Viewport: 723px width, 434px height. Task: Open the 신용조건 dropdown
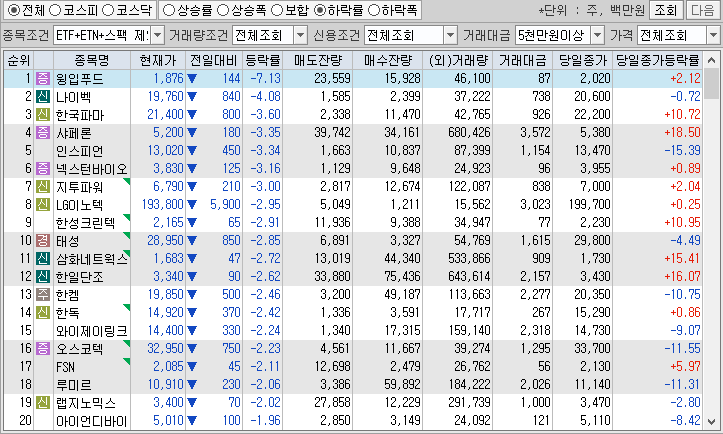tap(450, 35)
